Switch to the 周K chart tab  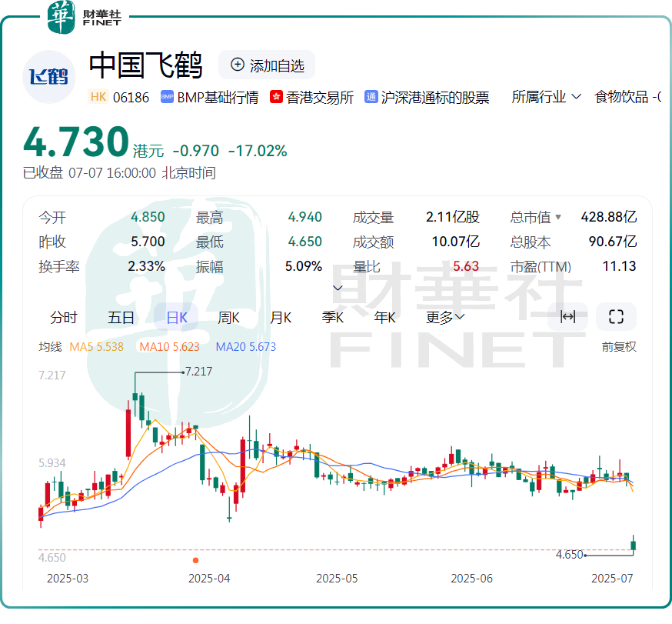(x=228, y=317)
